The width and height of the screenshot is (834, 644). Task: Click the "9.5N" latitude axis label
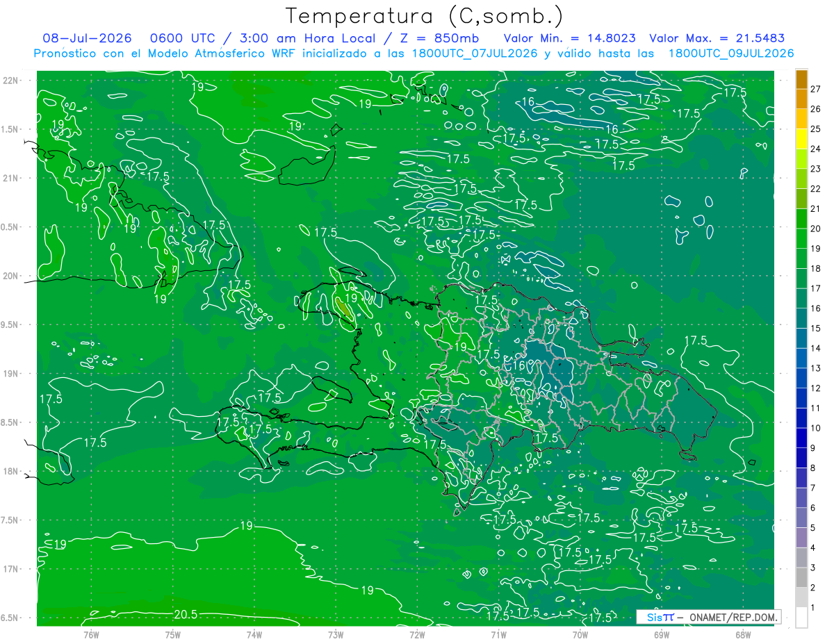(x=10, y=324)
